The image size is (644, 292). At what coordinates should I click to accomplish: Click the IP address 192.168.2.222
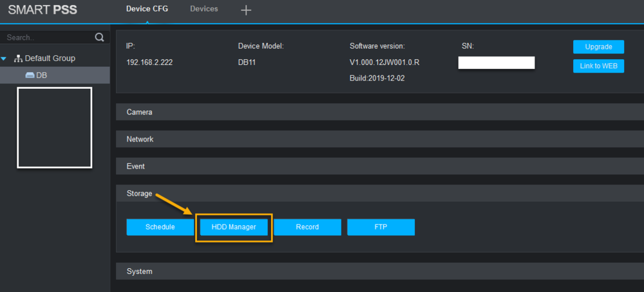pos(149,63)
